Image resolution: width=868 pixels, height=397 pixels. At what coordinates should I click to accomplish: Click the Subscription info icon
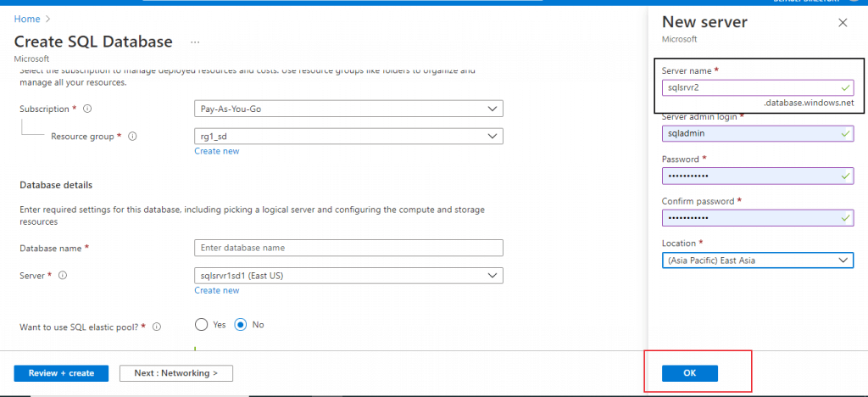[88, 109]
